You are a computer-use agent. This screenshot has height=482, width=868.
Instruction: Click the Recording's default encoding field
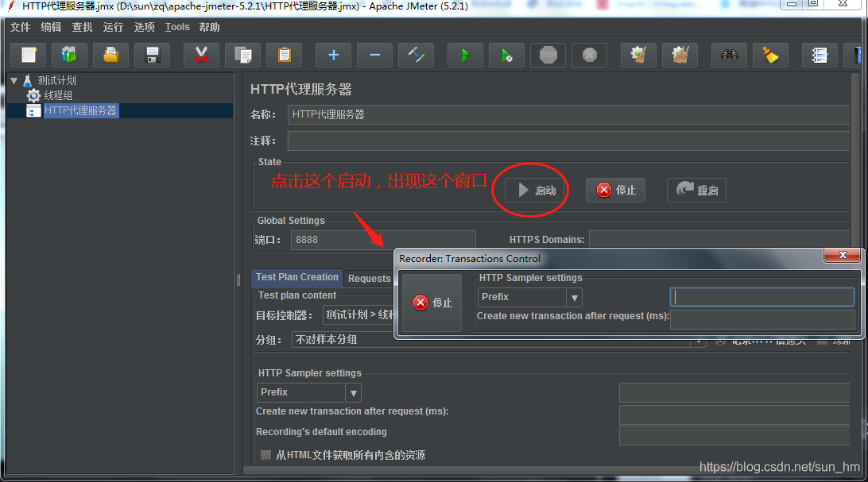click(734, 436)
